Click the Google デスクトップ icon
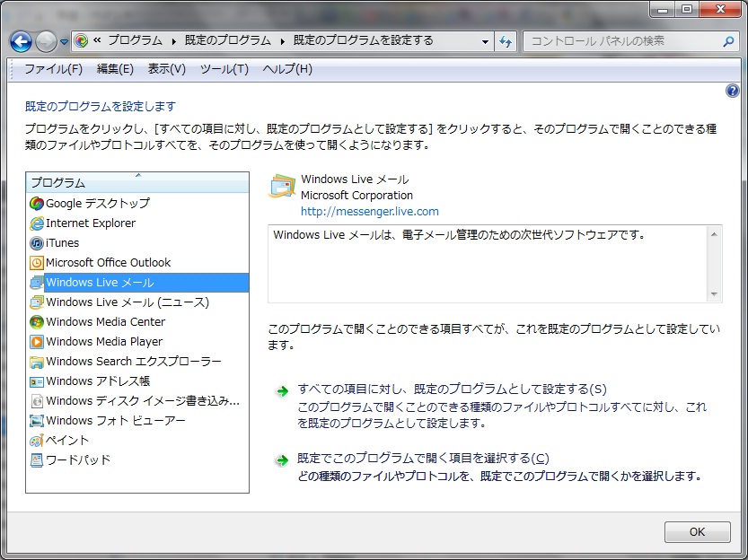Viewport: 748px width, 560px height. tap(36, 204)
